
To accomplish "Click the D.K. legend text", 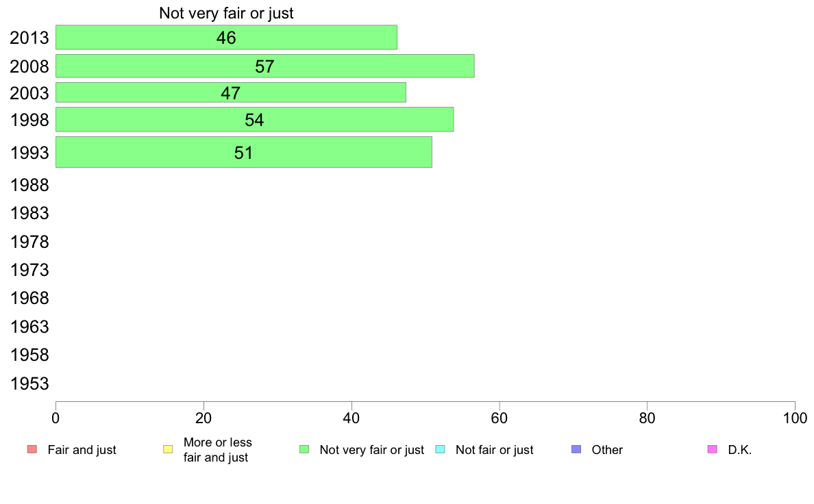I will pyautogui.click(x=740, y=450).
